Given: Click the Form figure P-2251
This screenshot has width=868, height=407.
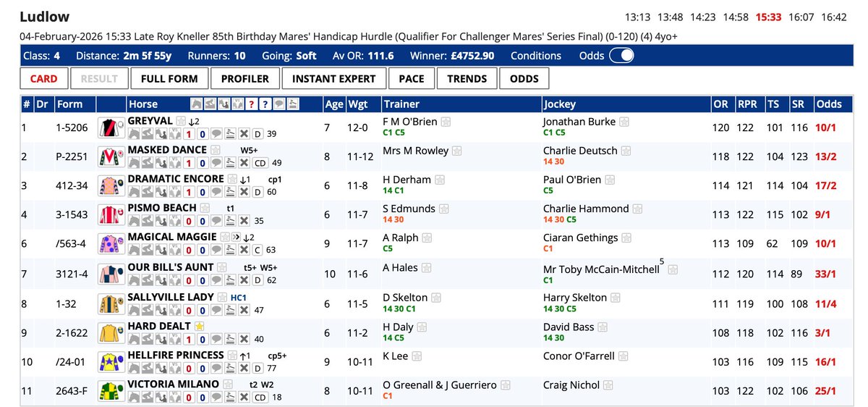Looking at the screenshot, I should click(72, 157).
